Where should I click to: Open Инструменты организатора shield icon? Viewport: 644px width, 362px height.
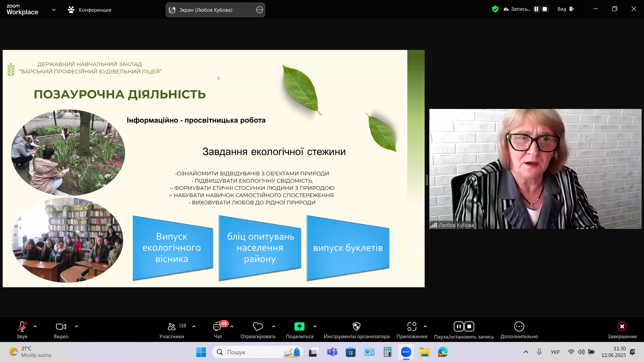[x=356, y=327]
